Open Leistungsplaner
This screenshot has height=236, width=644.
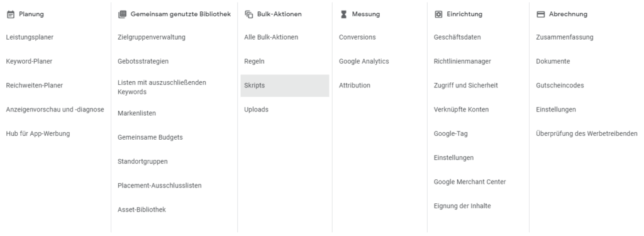30,37
